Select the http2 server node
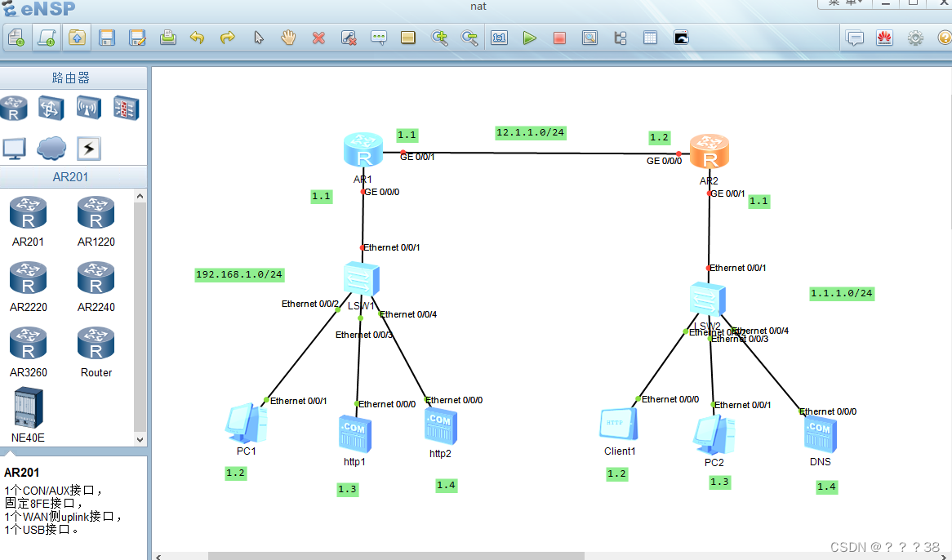 pos(440,426)
